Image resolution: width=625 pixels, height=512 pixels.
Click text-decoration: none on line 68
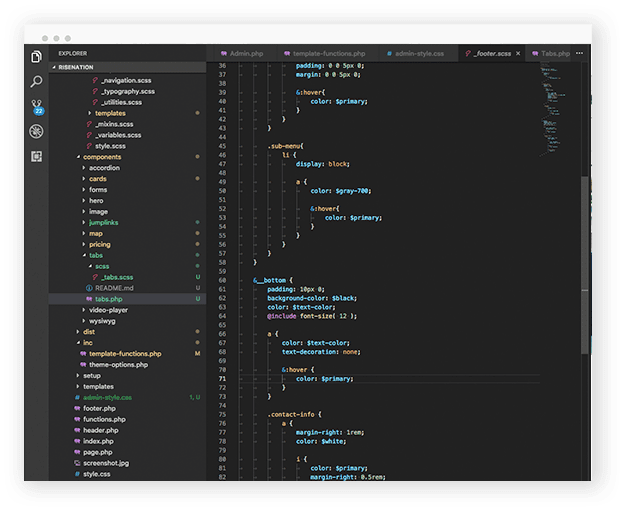click(x=321, y=352)
